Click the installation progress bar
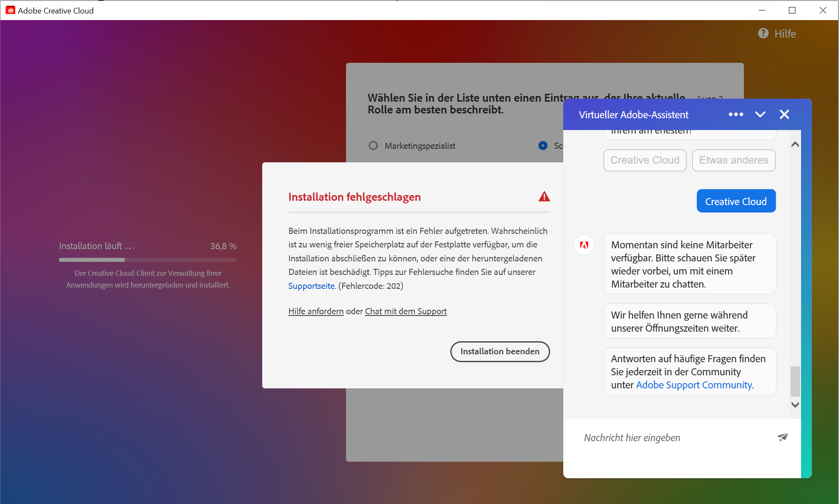839x504 pixels. 147,260
